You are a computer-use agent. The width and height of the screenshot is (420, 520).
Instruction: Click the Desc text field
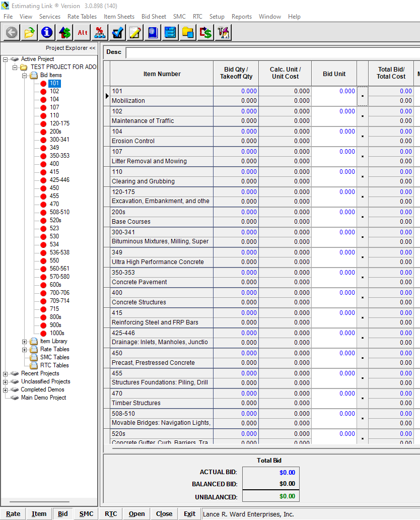[273, 52]
